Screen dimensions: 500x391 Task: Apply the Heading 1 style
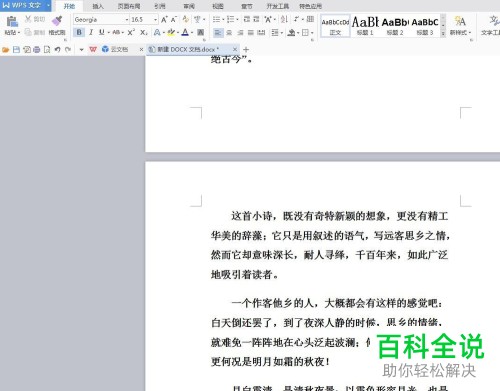[x=365, y=26]
